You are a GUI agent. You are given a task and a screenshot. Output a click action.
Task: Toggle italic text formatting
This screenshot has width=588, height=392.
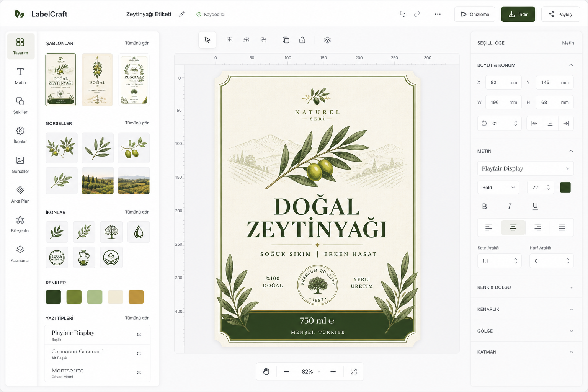pos(510,206)
